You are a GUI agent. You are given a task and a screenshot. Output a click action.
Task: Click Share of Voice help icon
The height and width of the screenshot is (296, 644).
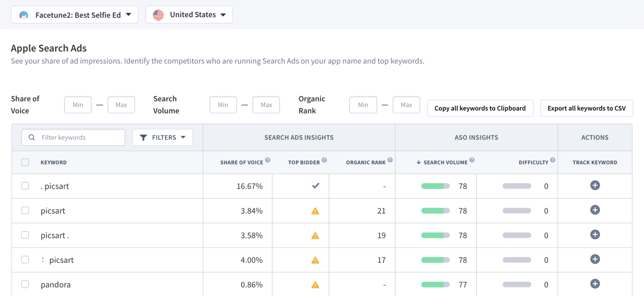(268, 160)
